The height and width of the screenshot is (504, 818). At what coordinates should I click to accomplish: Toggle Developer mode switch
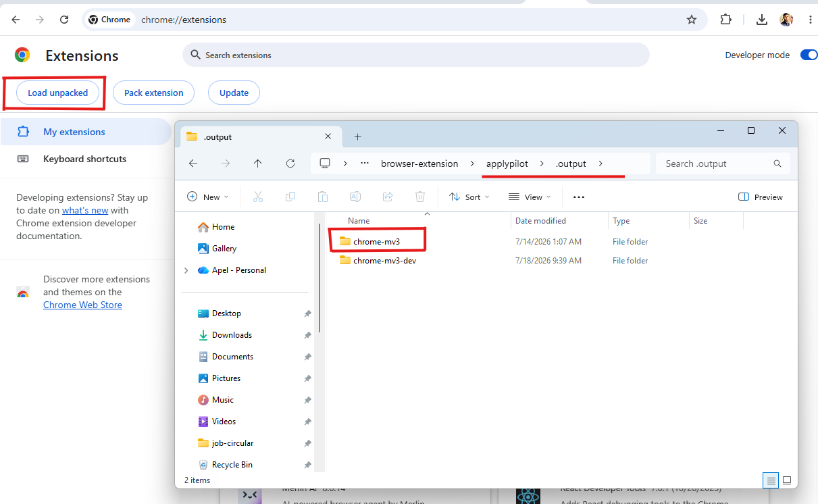[x=809, y=55]
